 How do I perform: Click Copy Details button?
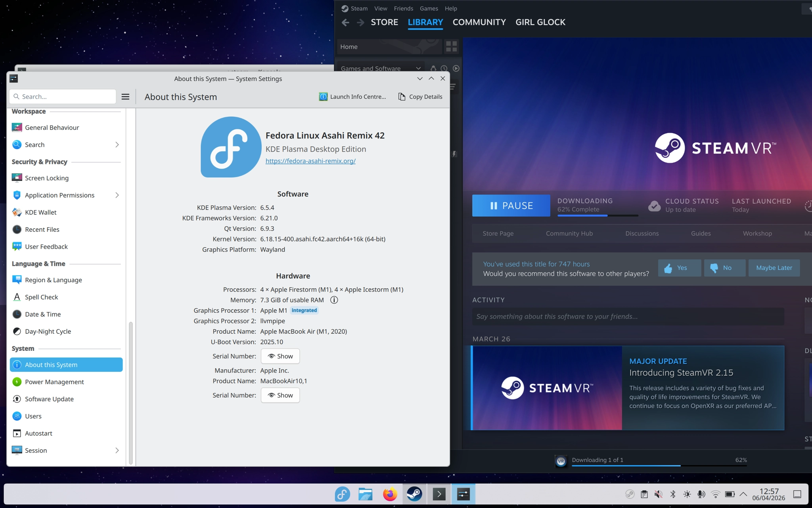pos(420,97)
